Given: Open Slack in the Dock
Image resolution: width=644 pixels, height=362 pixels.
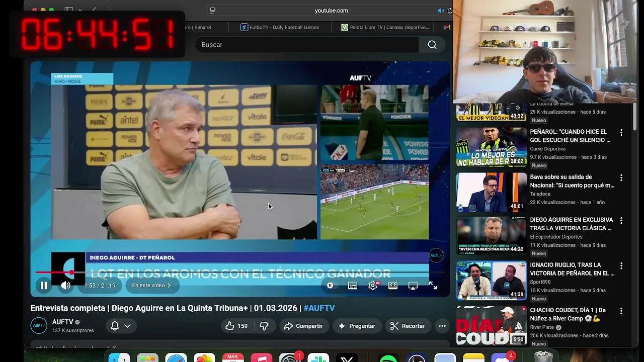Looking at the screenshot, I should (318, 359).
